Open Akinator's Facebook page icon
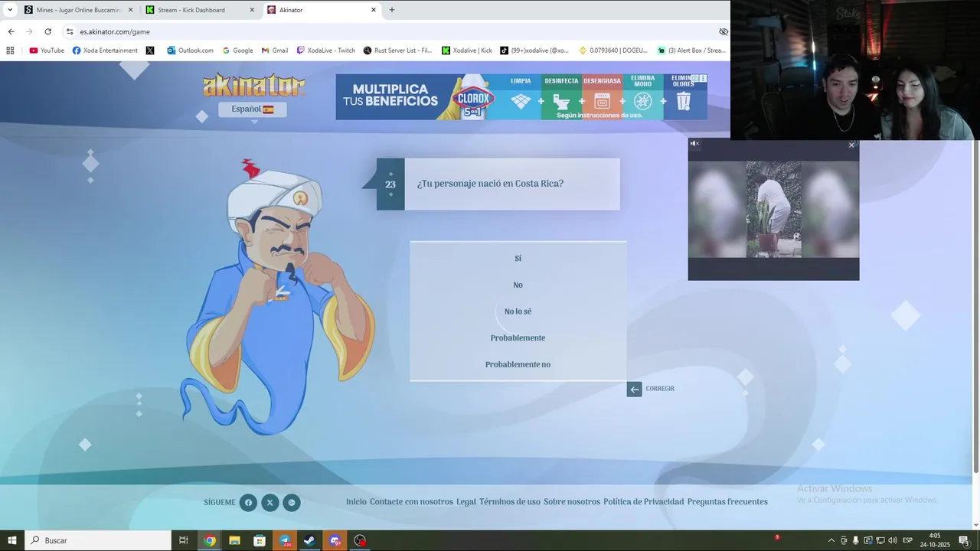The image size is (980, 551). click(x=248, y=503)
